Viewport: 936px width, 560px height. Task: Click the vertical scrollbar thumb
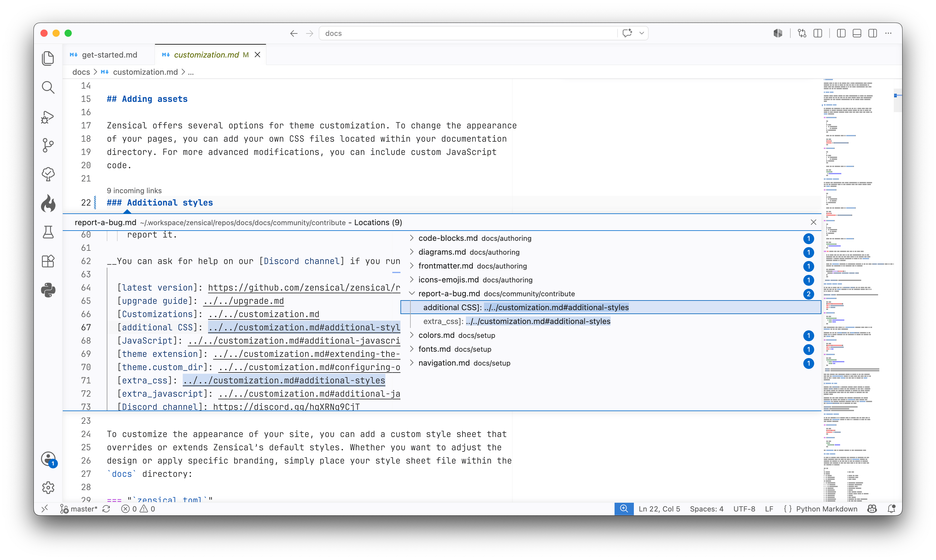click(x=898, y=100)
